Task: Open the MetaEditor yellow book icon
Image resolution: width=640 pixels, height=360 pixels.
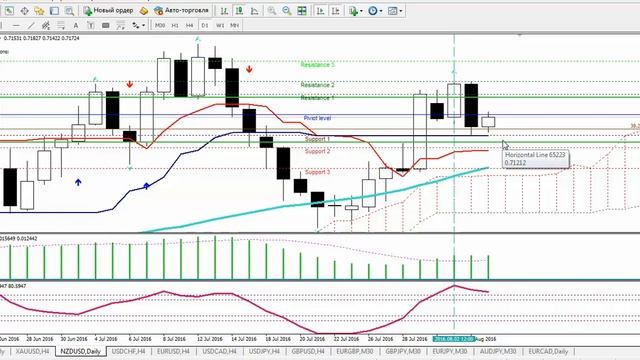Action: tap(144, 11)
